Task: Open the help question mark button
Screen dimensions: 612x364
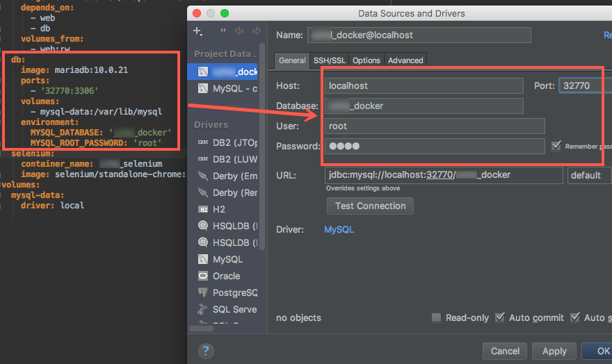Action: coord(206,351)
